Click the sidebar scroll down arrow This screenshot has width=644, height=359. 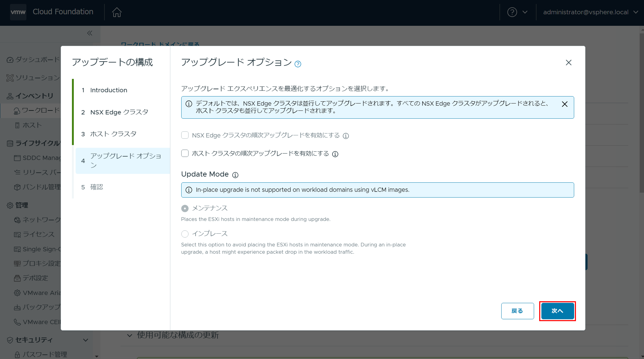click(97, 356)
